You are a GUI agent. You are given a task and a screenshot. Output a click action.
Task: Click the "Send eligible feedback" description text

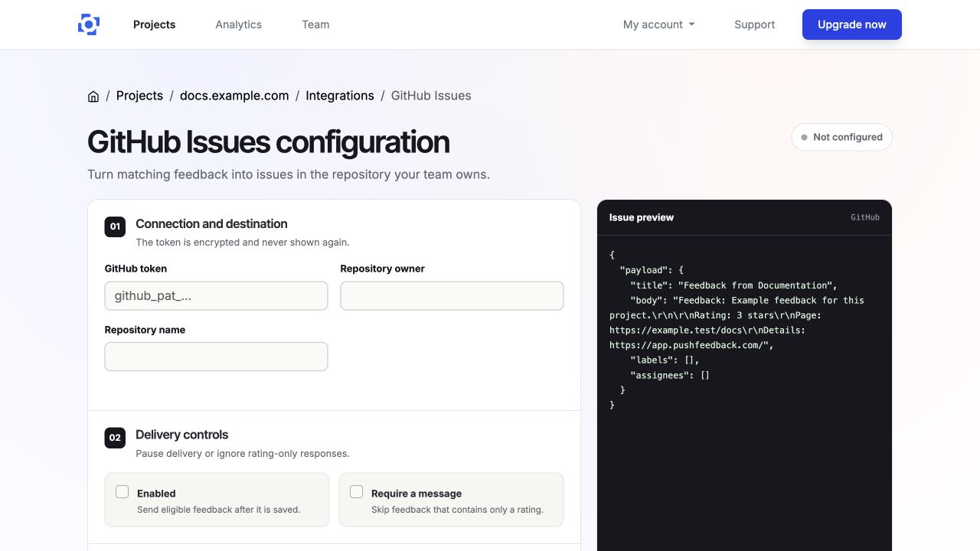pos(218,510)
